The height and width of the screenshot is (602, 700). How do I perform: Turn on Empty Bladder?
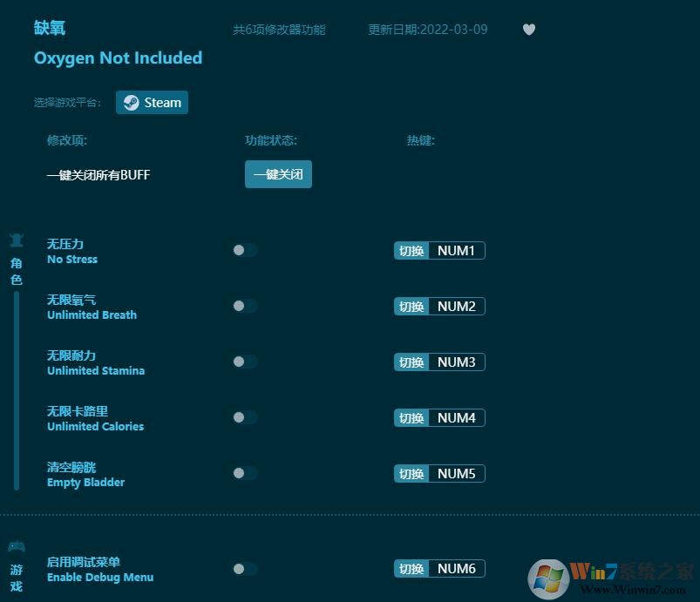[245, 473]
